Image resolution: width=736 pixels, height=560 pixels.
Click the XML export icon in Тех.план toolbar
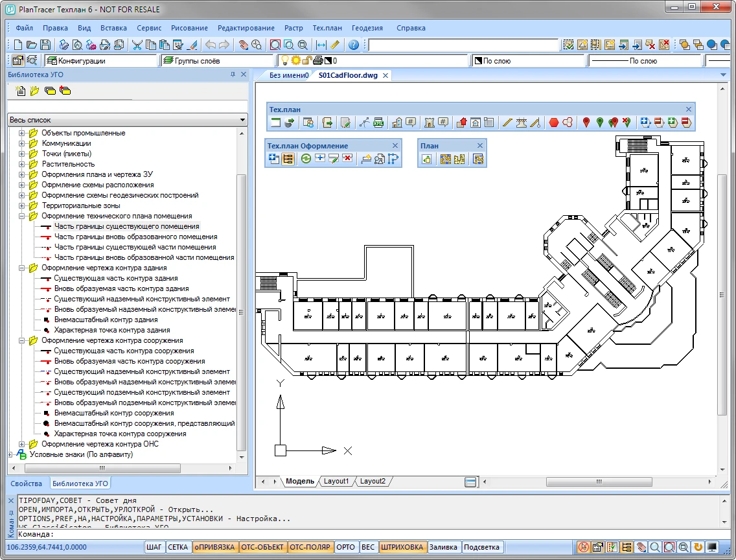click(378, 122)
